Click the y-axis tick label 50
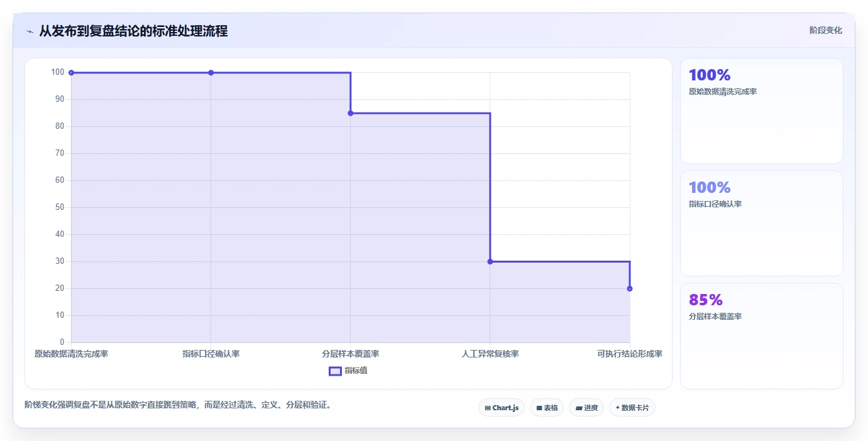The height and width of the screenshot is (441, 868). coord(60,207)
